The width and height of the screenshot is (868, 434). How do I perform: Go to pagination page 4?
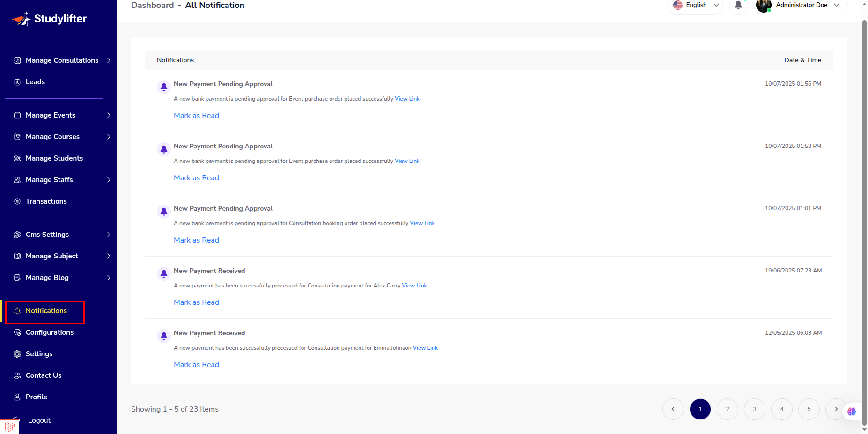click(782, 409)
